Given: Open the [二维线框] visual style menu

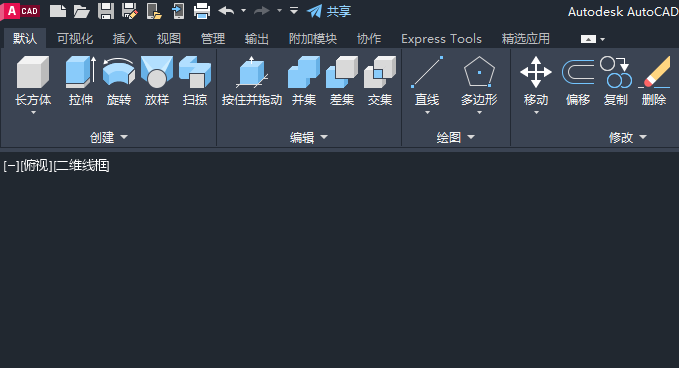Looking at the screenshot, I should click(x=81, y=165).
